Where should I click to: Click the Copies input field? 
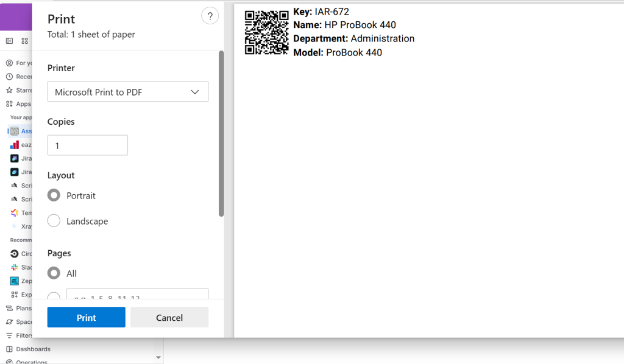pos(88,145)
